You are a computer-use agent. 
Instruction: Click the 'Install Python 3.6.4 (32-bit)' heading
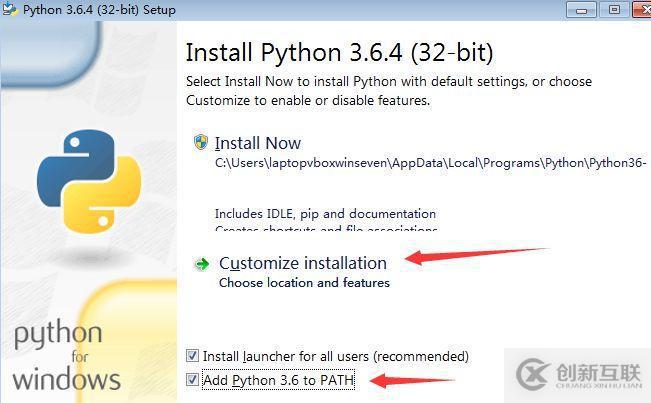339,52
